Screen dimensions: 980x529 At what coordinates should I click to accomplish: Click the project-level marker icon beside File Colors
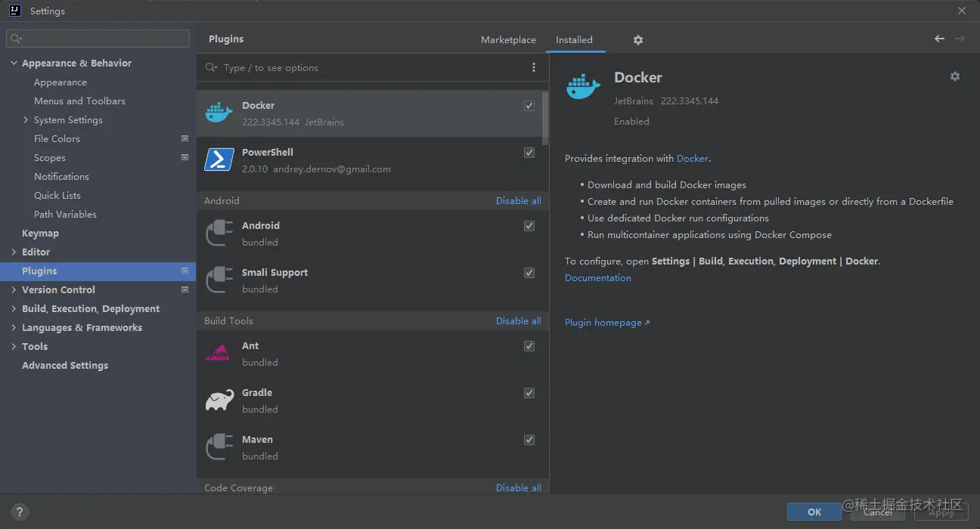point(185,138)
